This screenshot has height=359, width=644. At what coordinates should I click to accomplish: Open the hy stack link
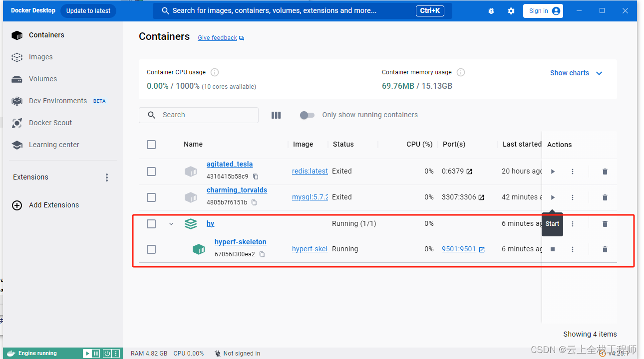coord(210,224)
